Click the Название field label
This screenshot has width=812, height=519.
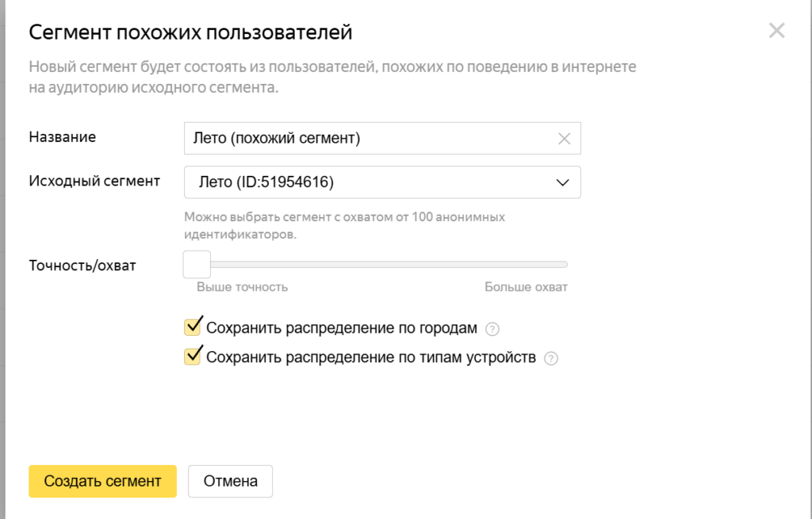[x=62, y=137]
